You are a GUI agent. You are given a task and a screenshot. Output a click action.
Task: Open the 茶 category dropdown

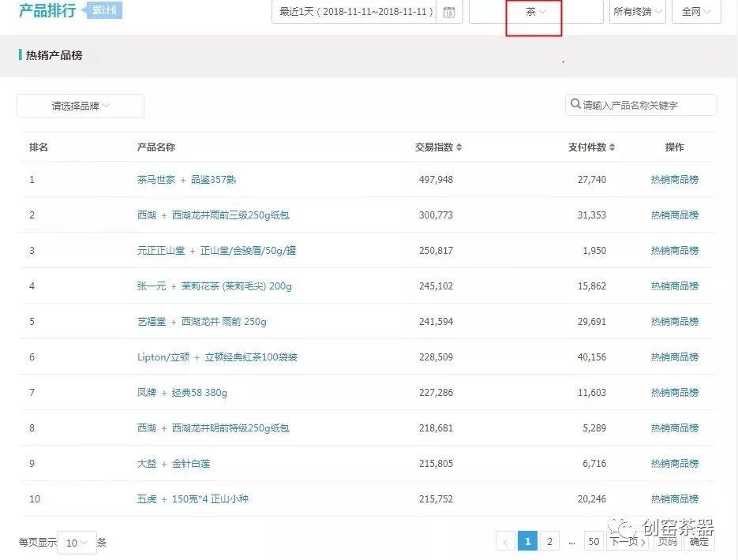pos(536,12)
